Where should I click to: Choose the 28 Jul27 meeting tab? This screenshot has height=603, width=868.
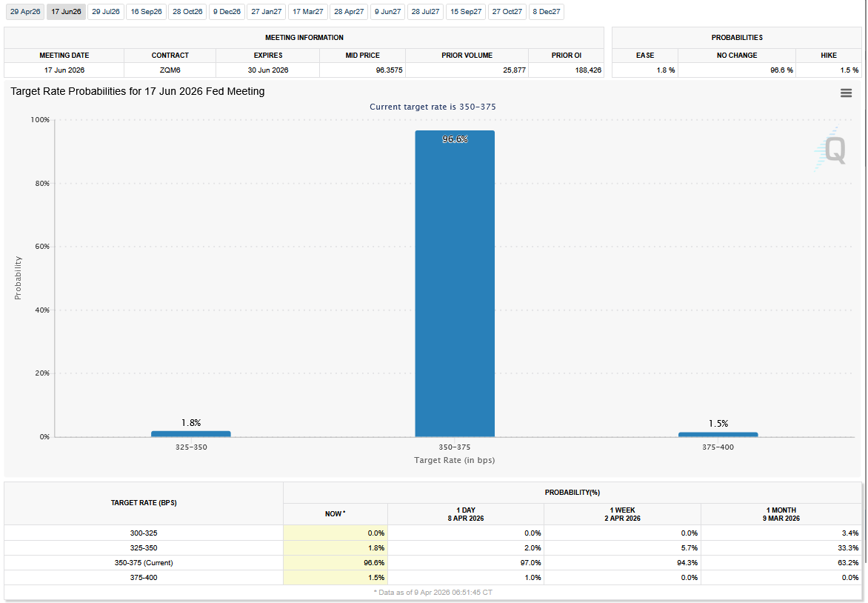click(x=425, y=12)
